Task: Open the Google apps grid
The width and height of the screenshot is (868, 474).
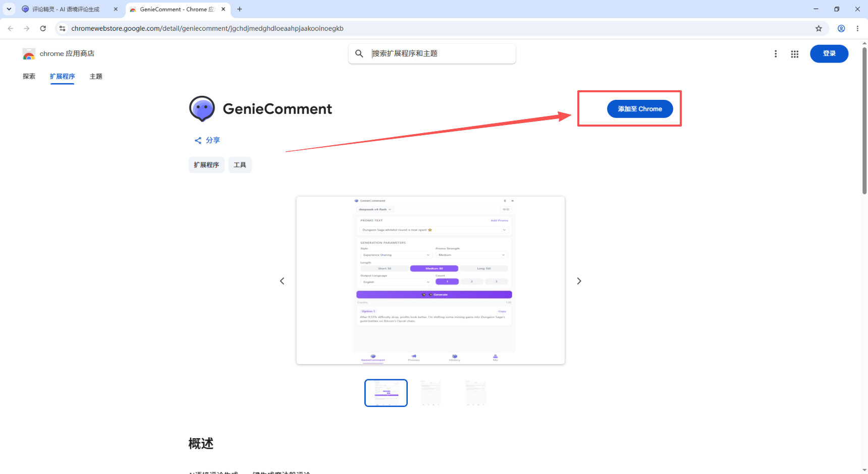Action: tap(795, 54)
